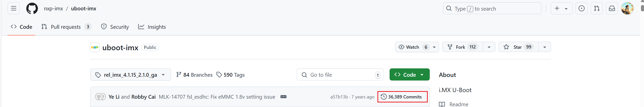Expand commit message ellipsis button
The image size is (644, 107).
283,97
